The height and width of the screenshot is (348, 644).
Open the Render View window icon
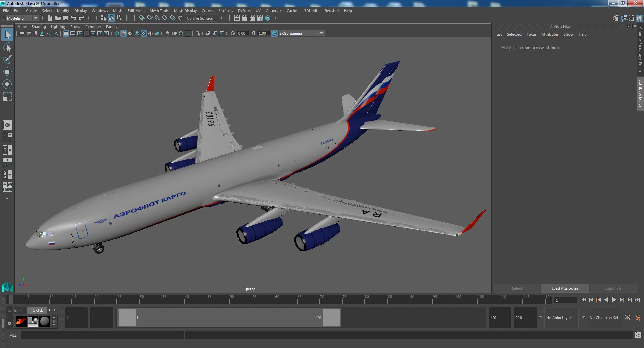[237, 18]
